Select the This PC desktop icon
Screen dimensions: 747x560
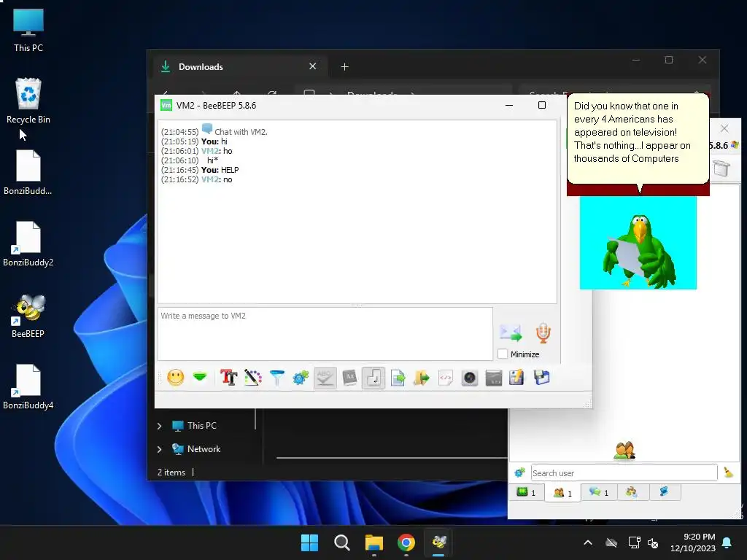(28, 31)
